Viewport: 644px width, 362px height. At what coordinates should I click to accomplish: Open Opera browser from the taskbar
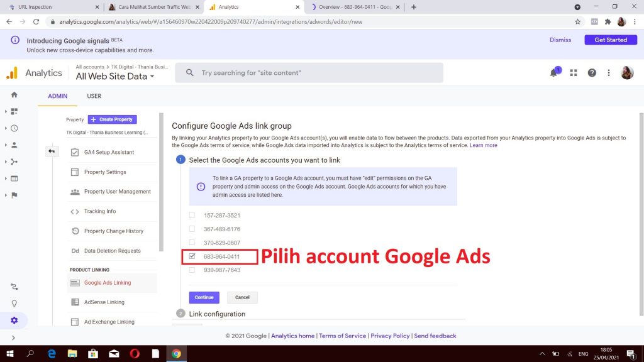pos(135,353)
